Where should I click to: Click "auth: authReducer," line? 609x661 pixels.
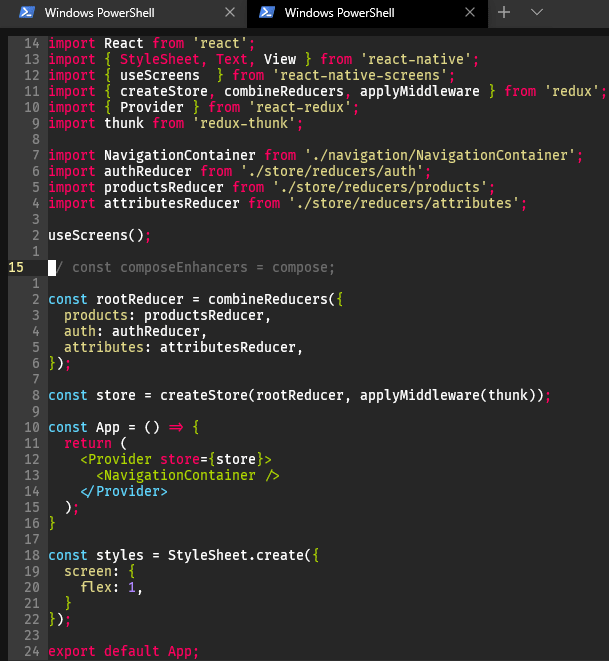135,332
